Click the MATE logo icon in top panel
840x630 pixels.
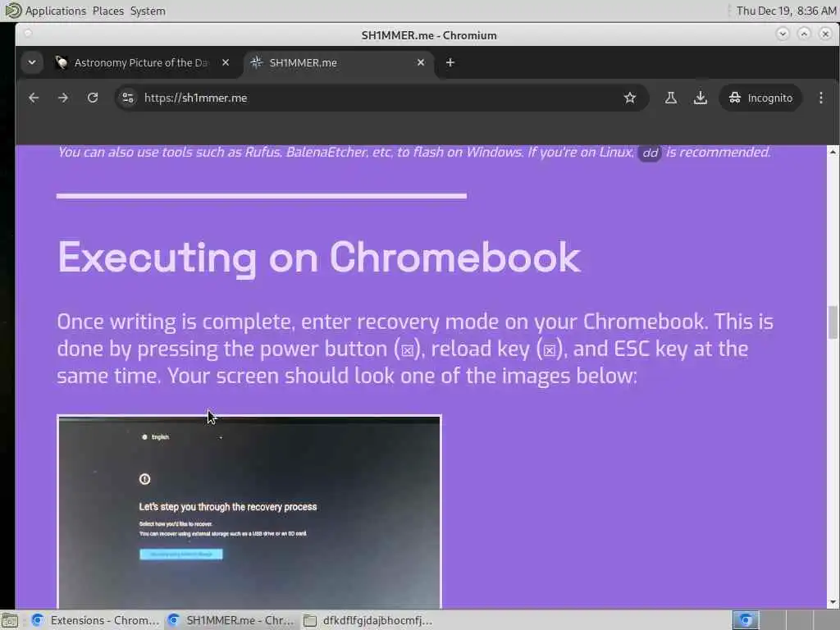tap(12, 10)
